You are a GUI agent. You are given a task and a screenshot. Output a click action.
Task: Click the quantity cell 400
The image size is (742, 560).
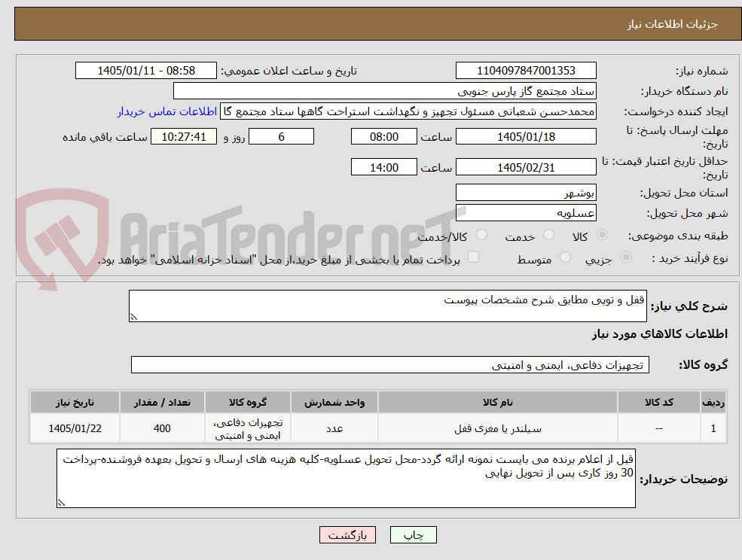pyautogui.click(x=162, y=428)
